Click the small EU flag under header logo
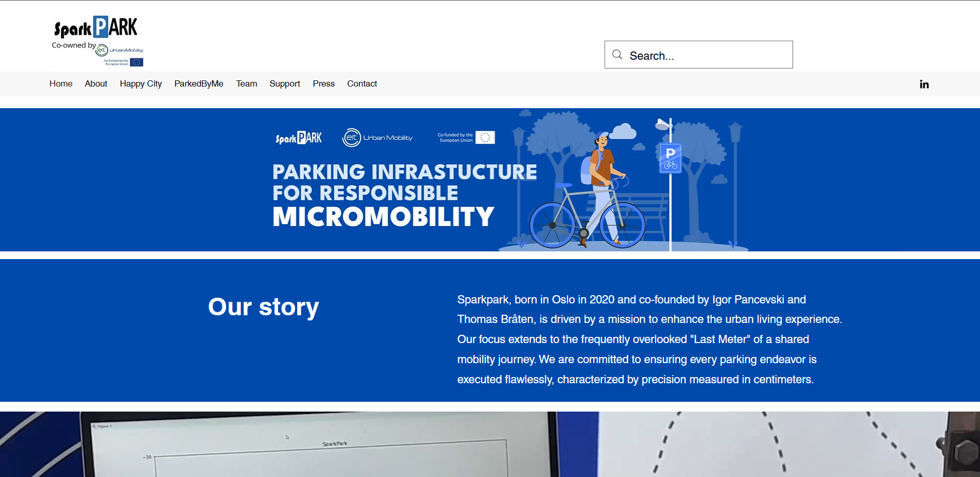This screenshot has width=980, height=477. [x=136, y=62]
